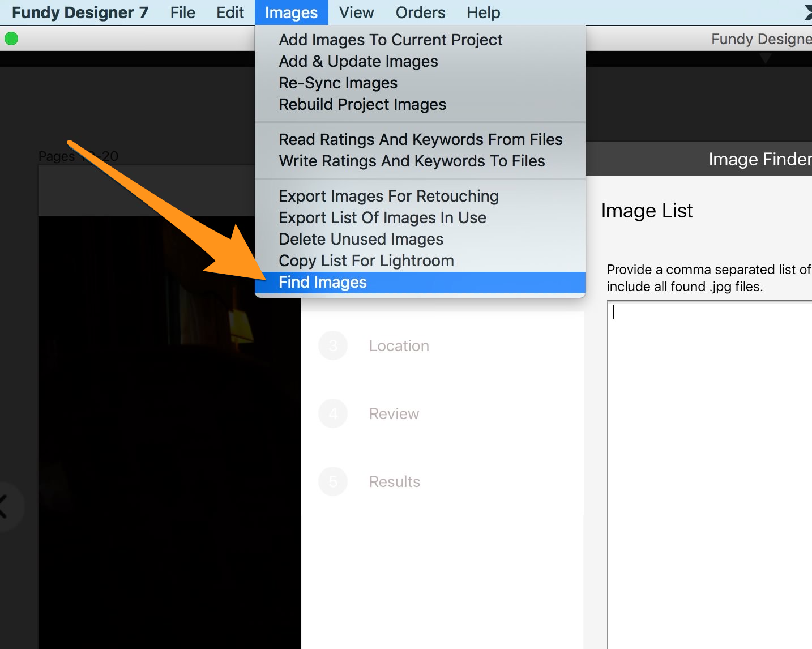Click the Image Finder title
Viewport: 812px width, 649px height.
coord(760,159)
